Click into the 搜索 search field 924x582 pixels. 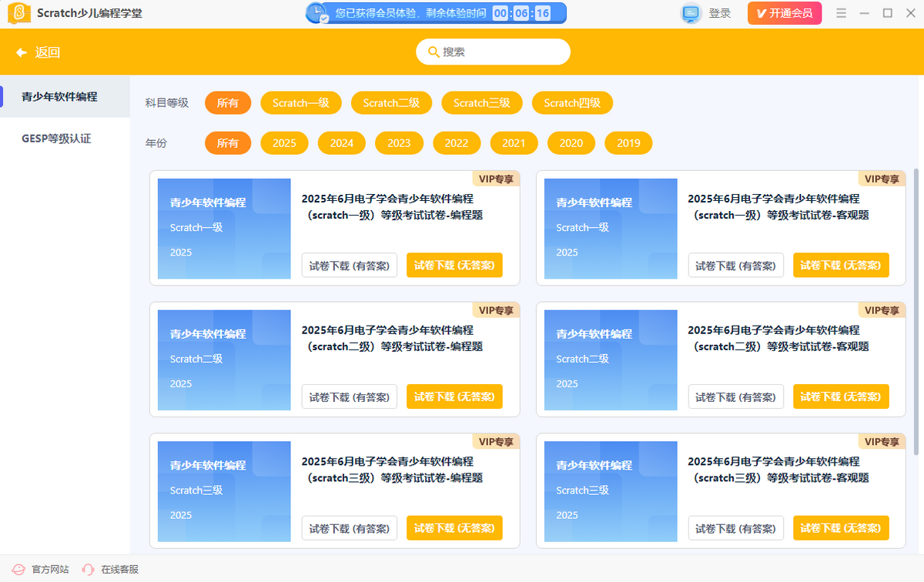pyautogui.click(x=493, y=52)
